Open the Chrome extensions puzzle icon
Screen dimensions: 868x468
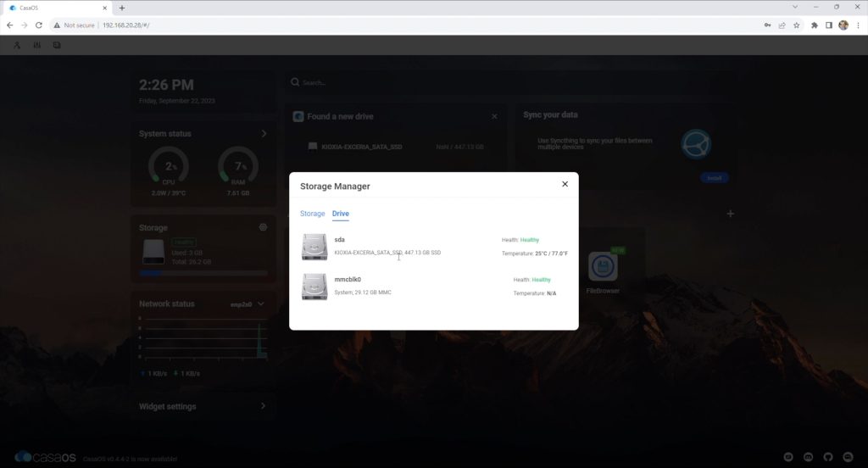(x=815, y=25)
